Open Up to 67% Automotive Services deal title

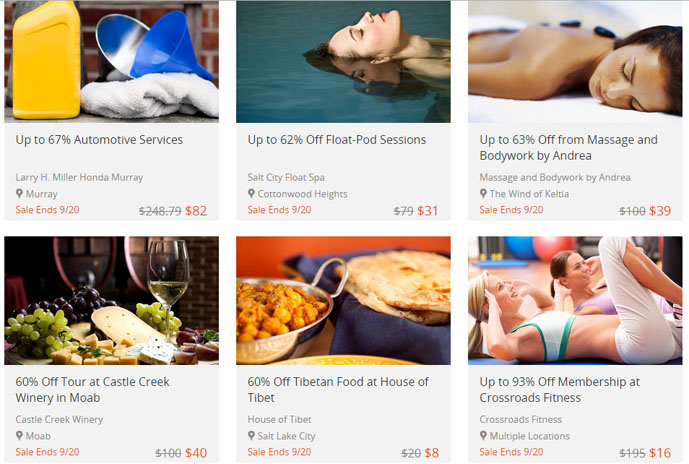99,140
